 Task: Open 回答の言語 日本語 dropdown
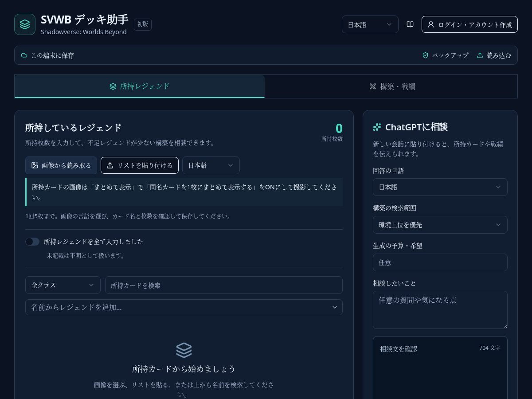coord(440,187)
